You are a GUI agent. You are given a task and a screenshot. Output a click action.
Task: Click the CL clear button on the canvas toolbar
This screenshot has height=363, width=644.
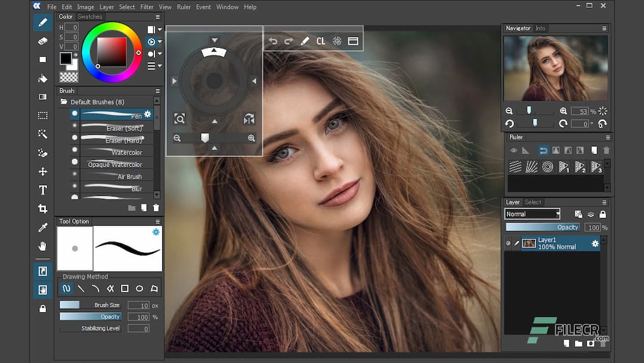pos(320,41)
